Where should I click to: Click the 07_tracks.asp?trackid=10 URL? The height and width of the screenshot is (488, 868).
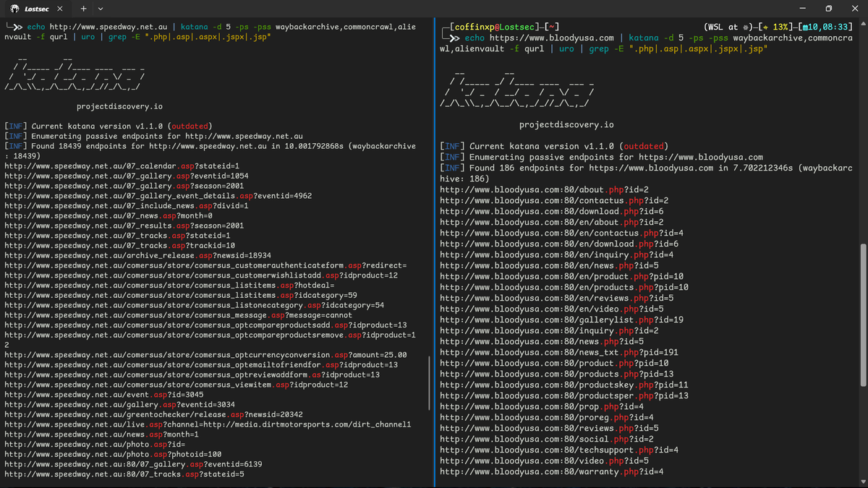[119, 245]
